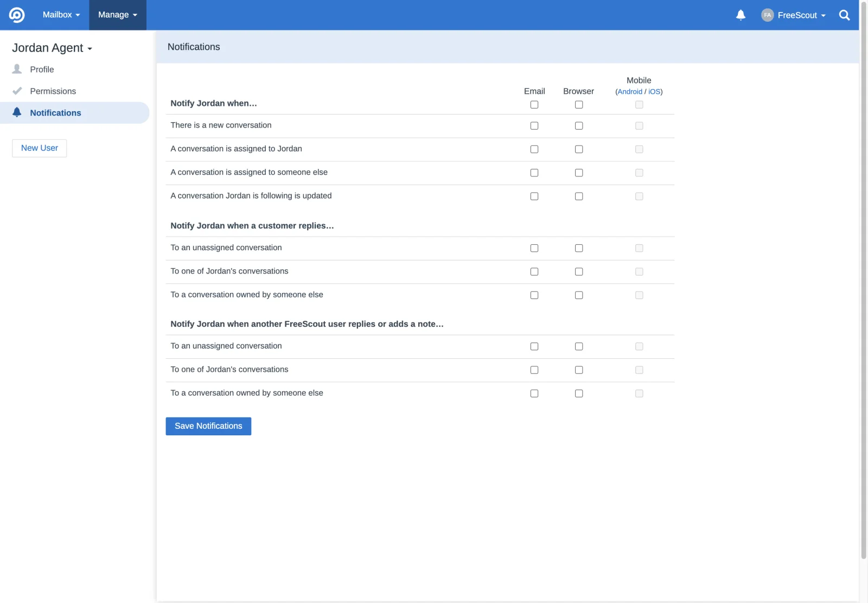Enable Browser for conversation assigned to someone else
The height and width of the screenshot is (603, 868).
579,173
